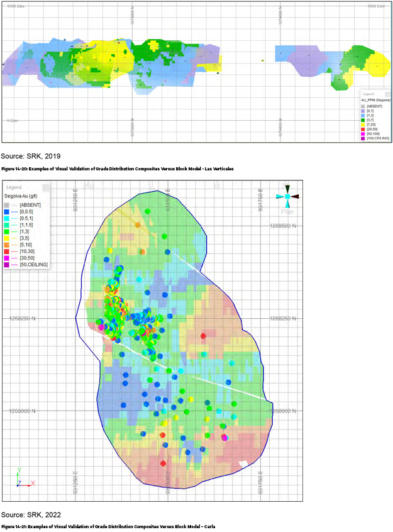Click the 'Source: SRK, 2019' text
Image resolution: width=393 pixels, height=532 pixels.
tap(31, 156)
